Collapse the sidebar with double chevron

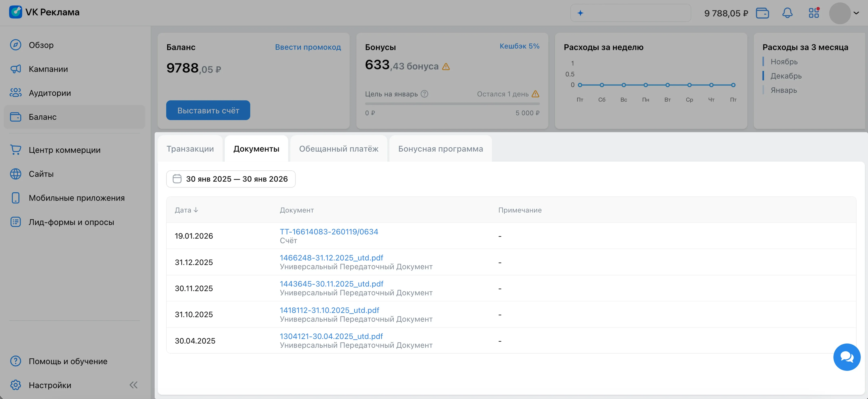point(133,385)
